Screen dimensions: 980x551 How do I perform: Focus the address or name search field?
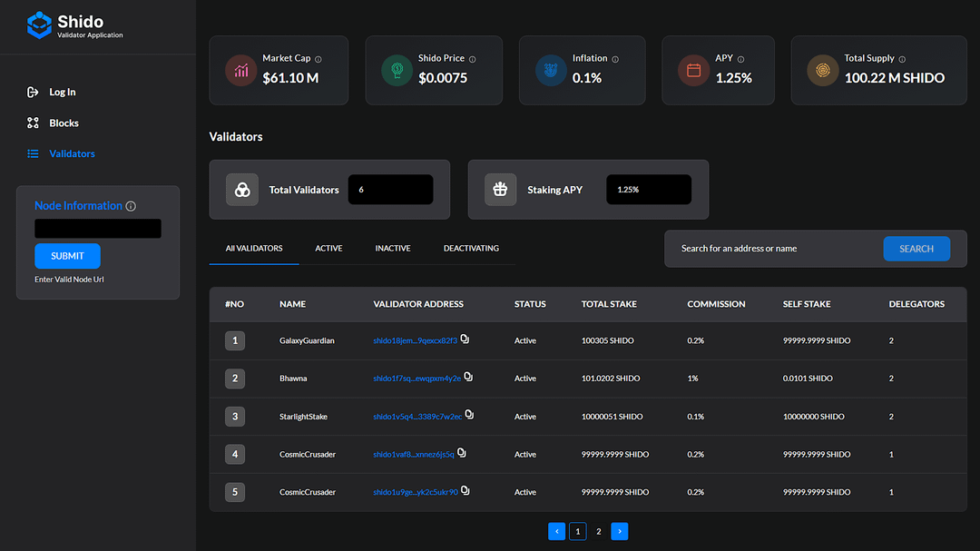pos(775,249)
